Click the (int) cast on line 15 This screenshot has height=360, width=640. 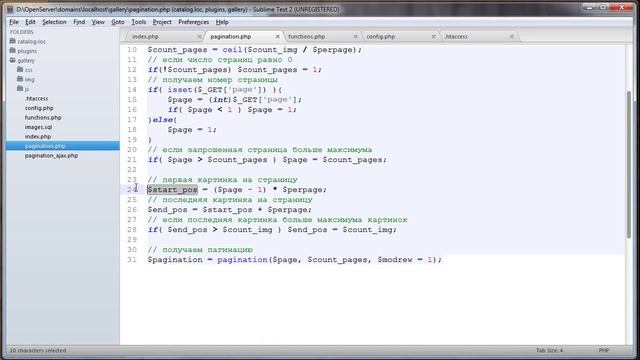pyautogui.click(x=220, y=100)
